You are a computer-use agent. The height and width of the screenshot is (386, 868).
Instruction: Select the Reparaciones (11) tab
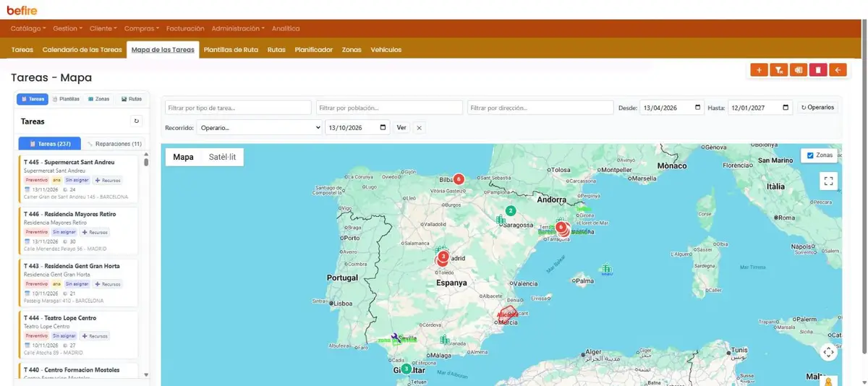114,144
